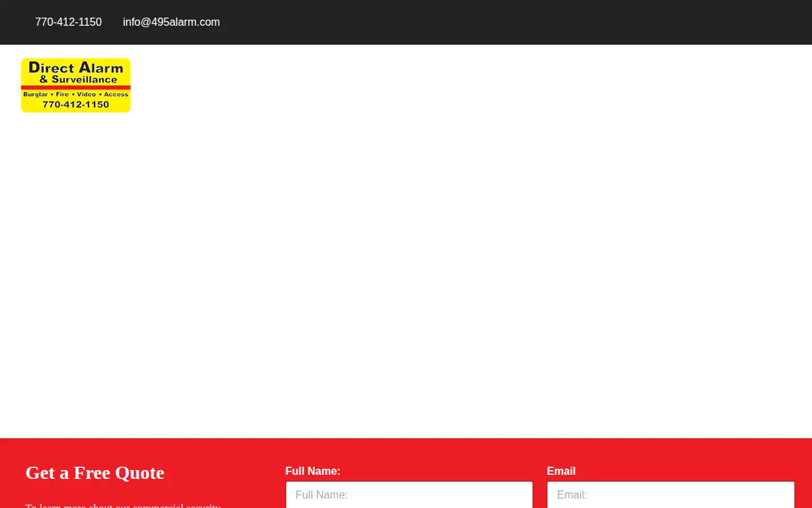This screenshot has width=812, height=508.
Task: Click the Email field label
Action: click(561, 471)
